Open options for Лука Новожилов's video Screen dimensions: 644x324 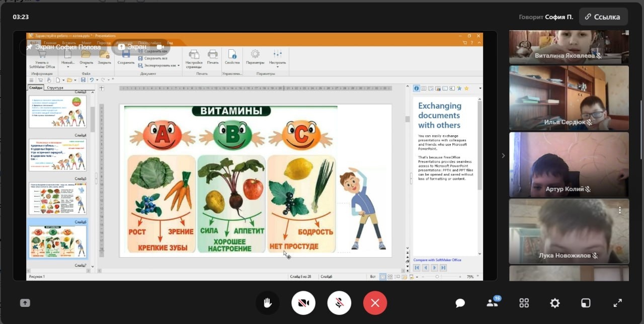pos(620,210)
